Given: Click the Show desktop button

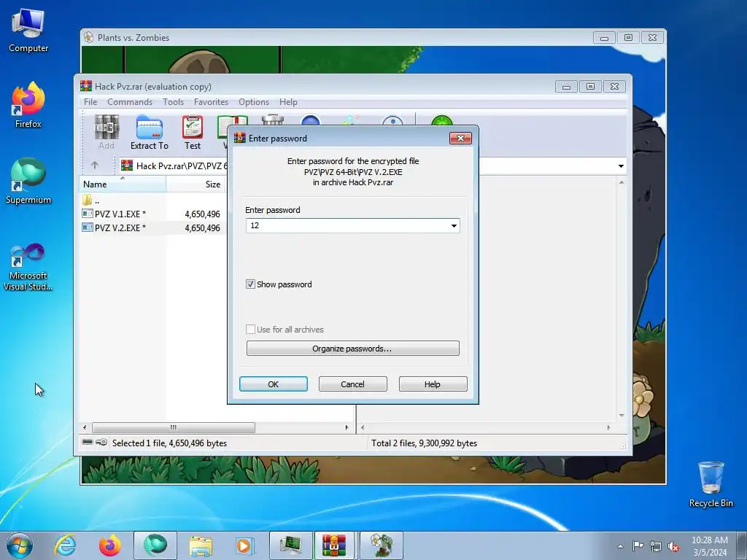Looking at the screenshot, I should (x=742, y=545).
